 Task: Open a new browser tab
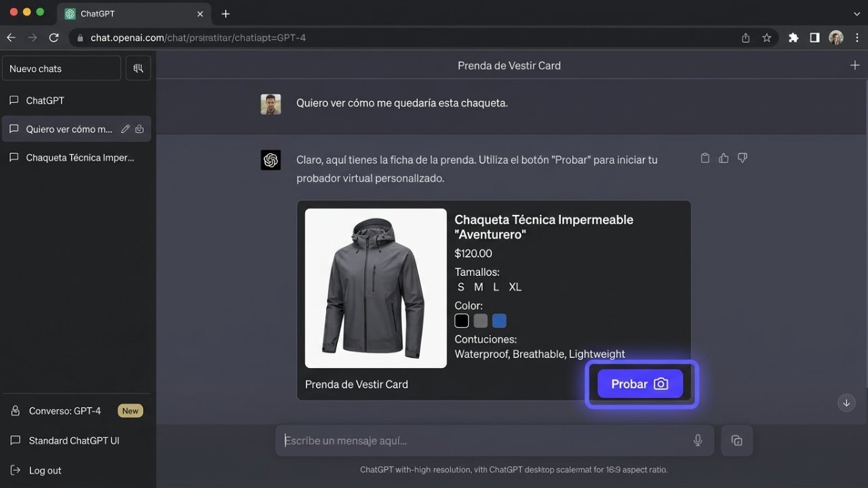[226, 14]
